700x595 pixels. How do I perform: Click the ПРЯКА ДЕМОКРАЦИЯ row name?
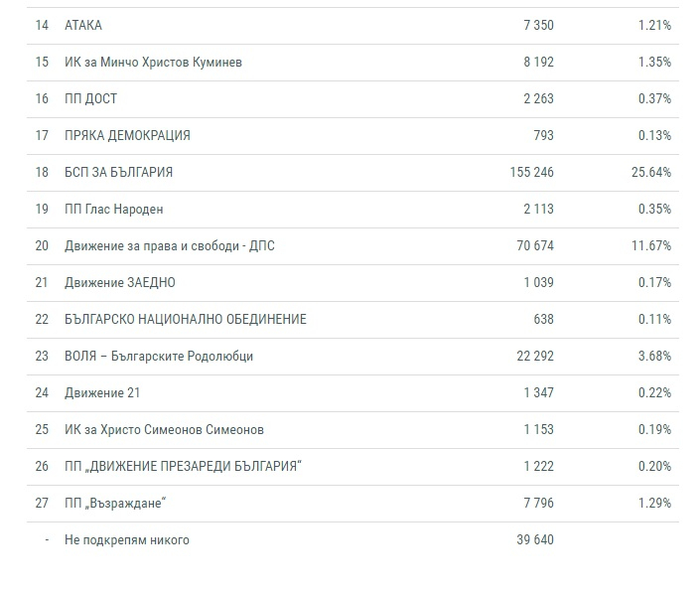tap(127, 135)
